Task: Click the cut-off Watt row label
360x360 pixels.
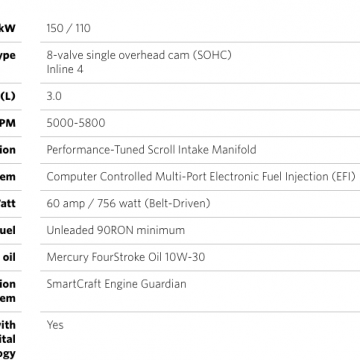Action: [x=8, y=203]
